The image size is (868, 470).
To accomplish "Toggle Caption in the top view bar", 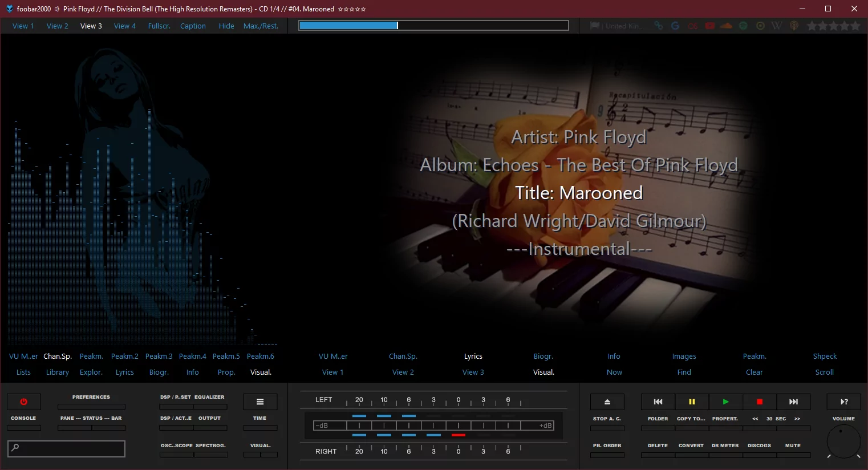I will [193, 26].
